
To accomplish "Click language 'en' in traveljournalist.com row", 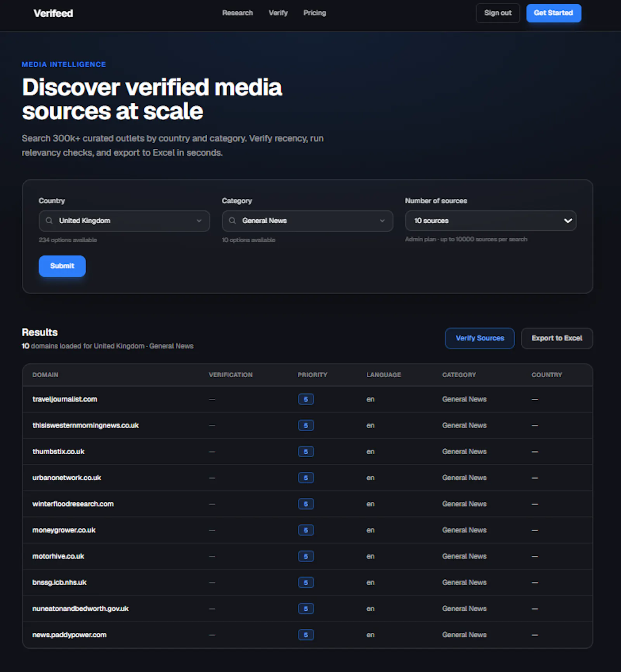I will click(370, 399).
